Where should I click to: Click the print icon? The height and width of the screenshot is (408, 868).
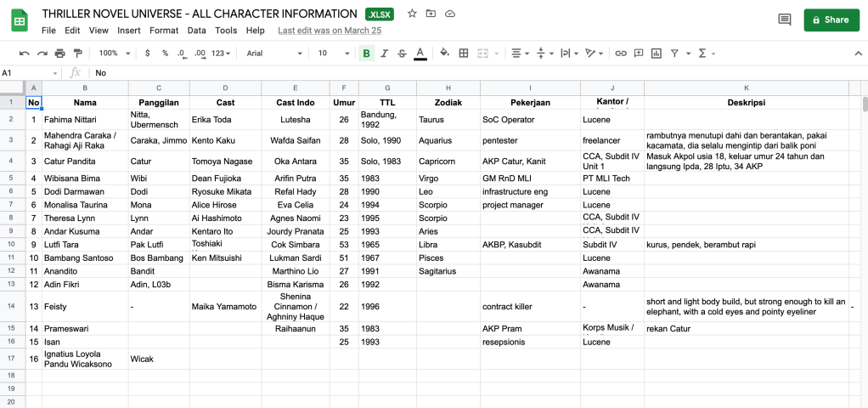pos(59,53)
